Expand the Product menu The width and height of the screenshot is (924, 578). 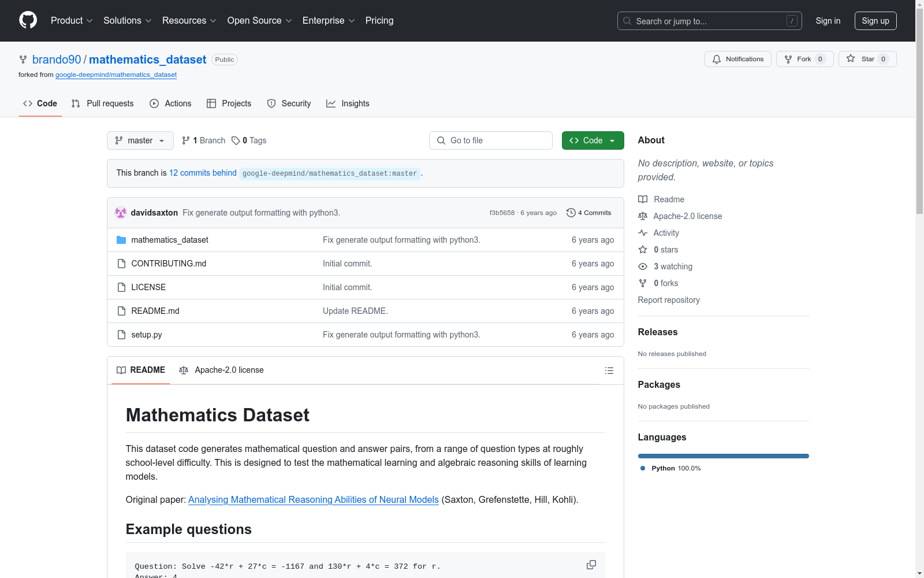click(72, 21)
